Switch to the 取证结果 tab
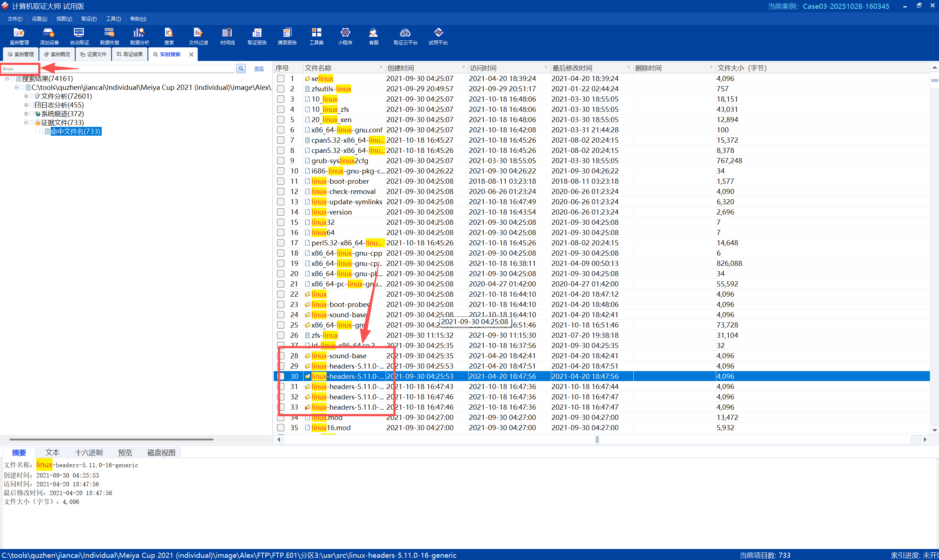 tap(130, 54)
